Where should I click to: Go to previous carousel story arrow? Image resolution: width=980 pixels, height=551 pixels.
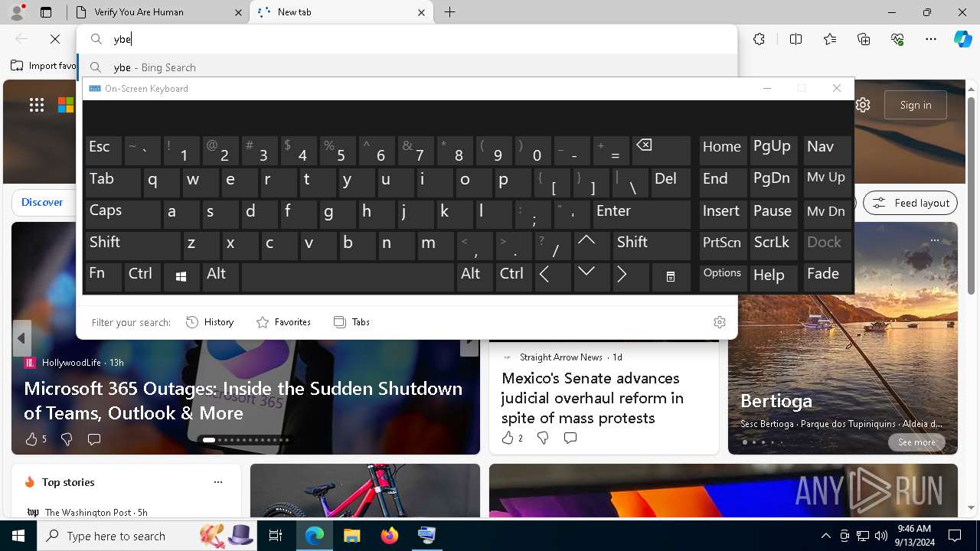click(21, 338)
